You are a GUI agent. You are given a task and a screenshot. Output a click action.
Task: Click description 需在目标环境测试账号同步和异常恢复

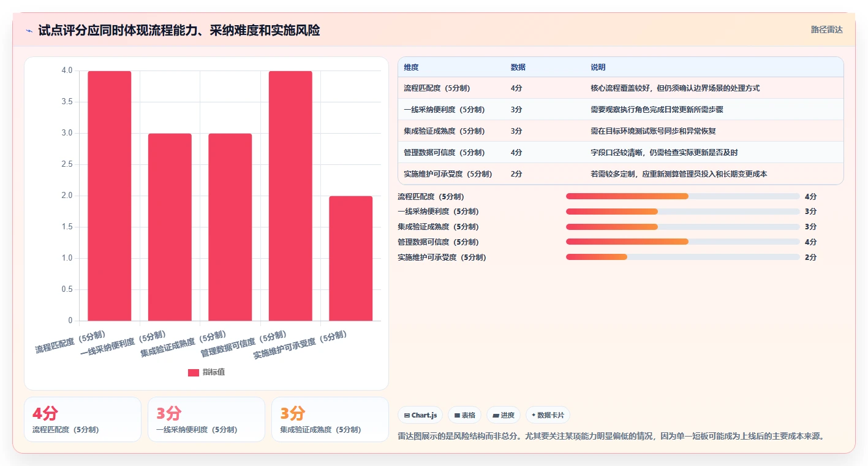coord(653,131)
